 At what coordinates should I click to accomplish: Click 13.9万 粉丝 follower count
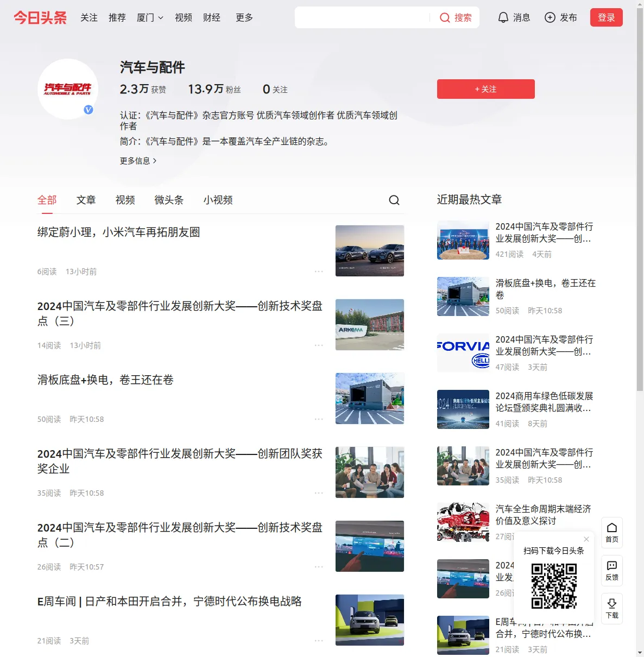[214, 89]
